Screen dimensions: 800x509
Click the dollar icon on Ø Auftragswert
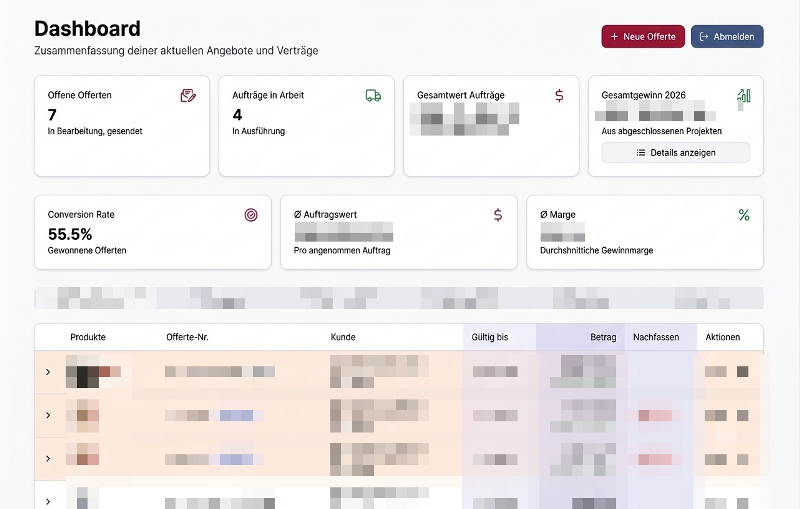498,215
